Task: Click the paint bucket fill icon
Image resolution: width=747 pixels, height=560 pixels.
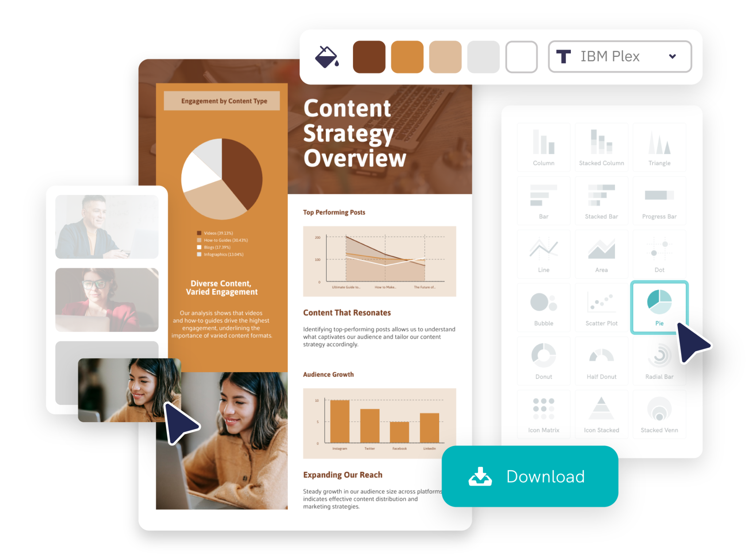Action: pyautogui.click(x=326, y=58)
